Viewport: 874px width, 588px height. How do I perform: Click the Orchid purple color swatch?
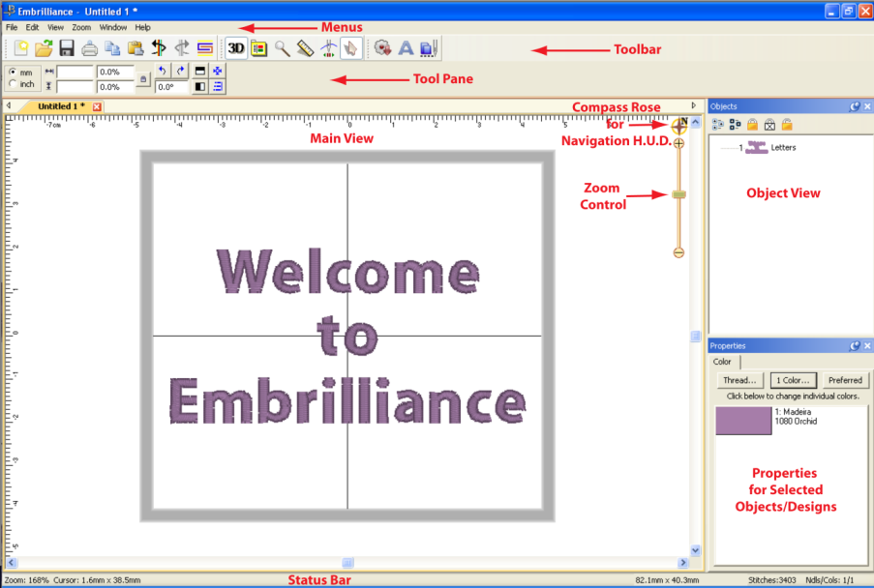(743, 421)
